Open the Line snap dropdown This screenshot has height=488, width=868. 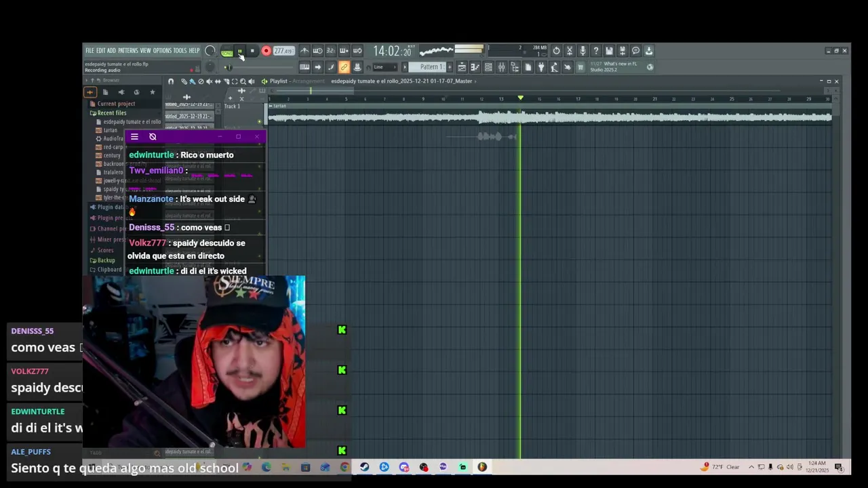(x=384, y=67)
